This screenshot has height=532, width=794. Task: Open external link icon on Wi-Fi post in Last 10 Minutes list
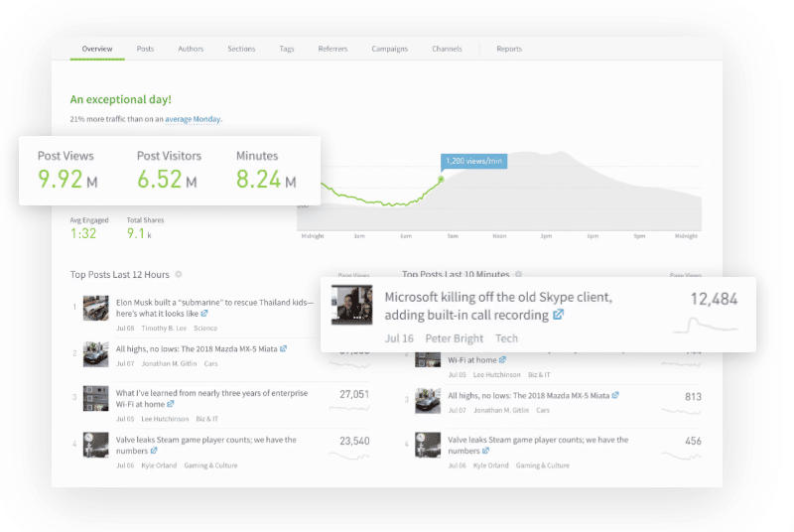tap(502, 360)
